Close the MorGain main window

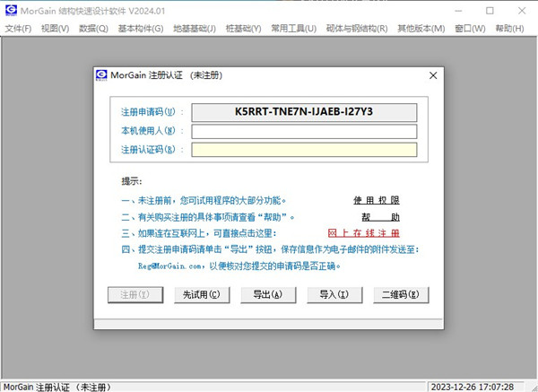tap(522, 11)
